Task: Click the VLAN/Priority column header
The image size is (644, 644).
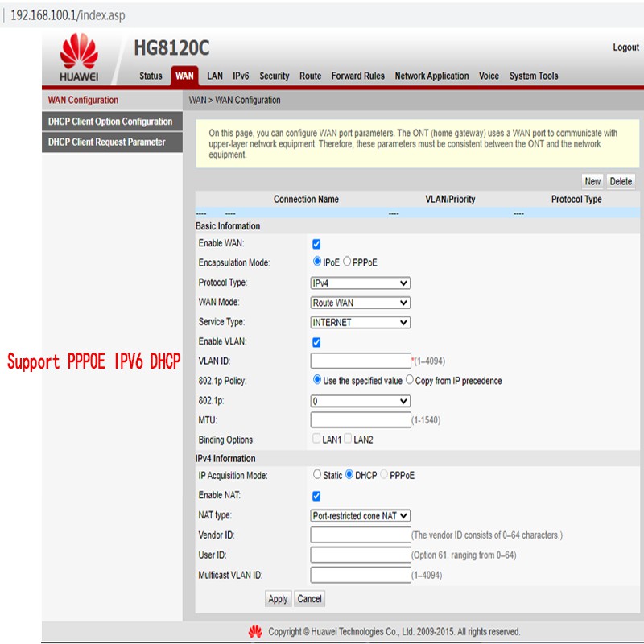Action: tap(450, 199)
